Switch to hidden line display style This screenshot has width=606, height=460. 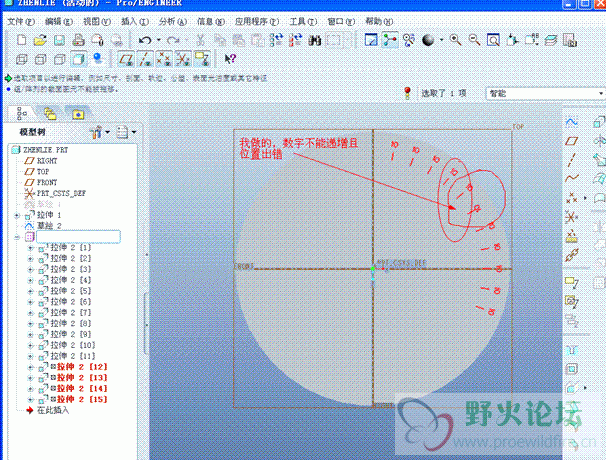click(41, 59)
